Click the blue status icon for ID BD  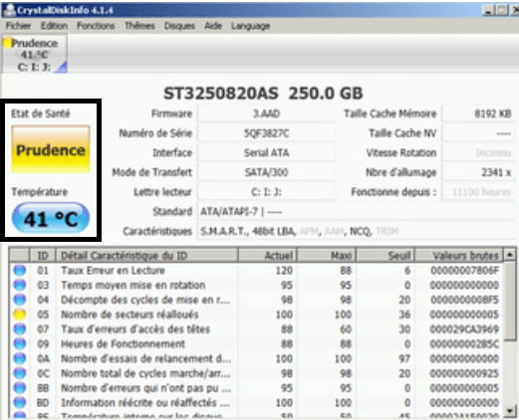(20, 402)
